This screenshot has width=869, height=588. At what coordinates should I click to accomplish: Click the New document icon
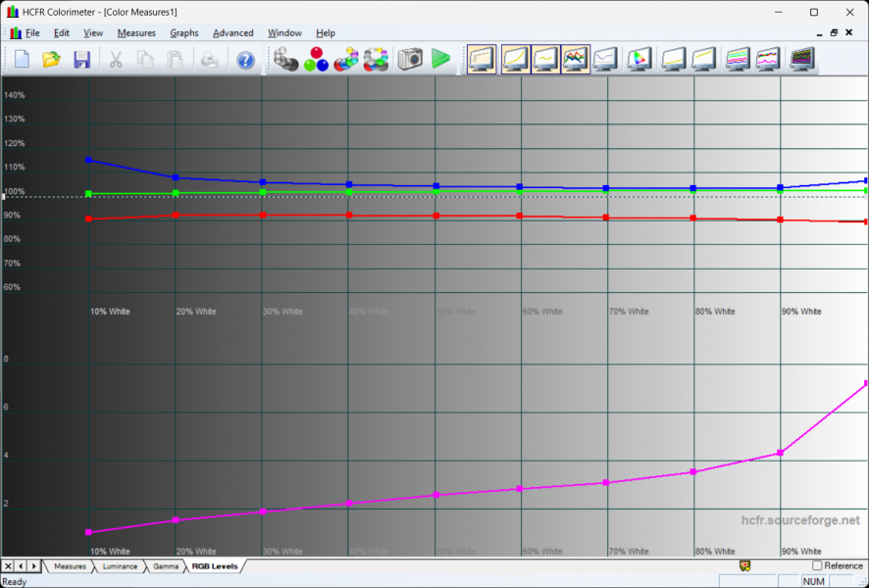pos(22,60)
